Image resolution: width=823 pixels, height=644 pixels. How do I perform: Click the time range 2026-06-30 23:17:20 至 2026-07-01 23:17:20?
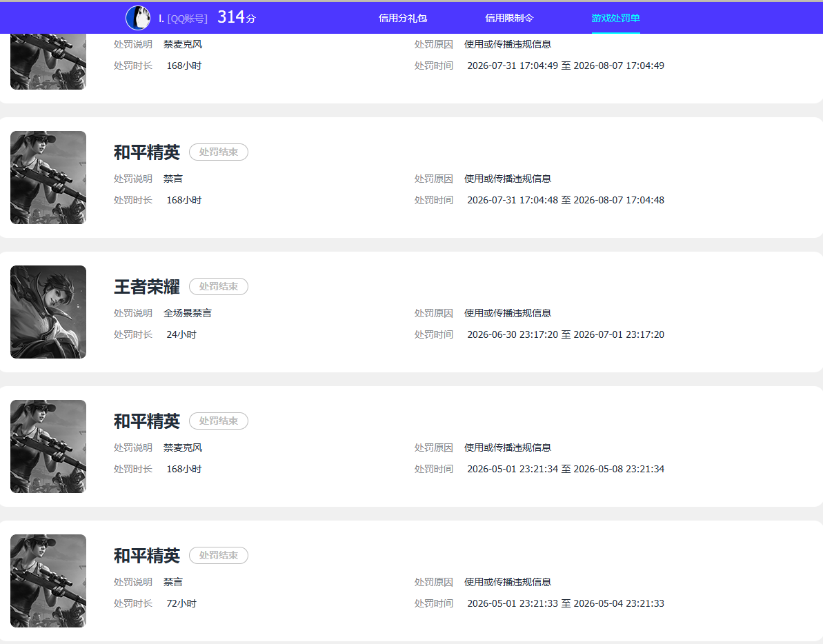566,334
